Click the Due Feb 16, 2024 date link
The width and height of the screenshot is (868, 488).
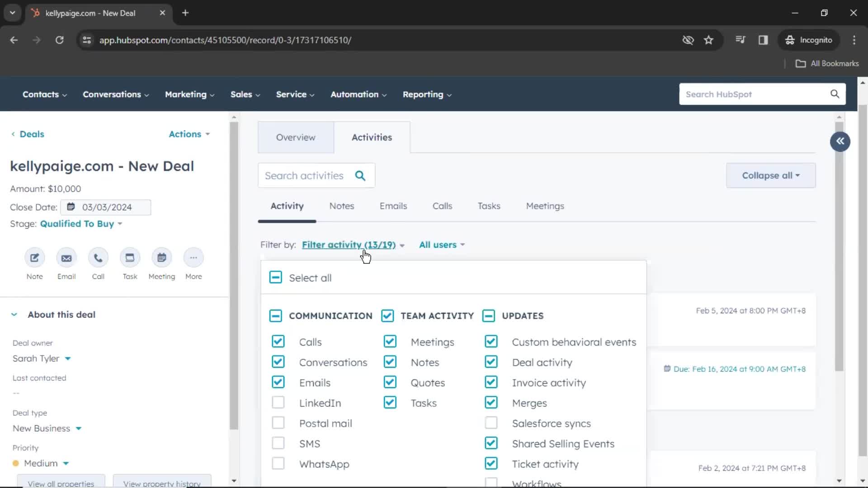point(739,369)
